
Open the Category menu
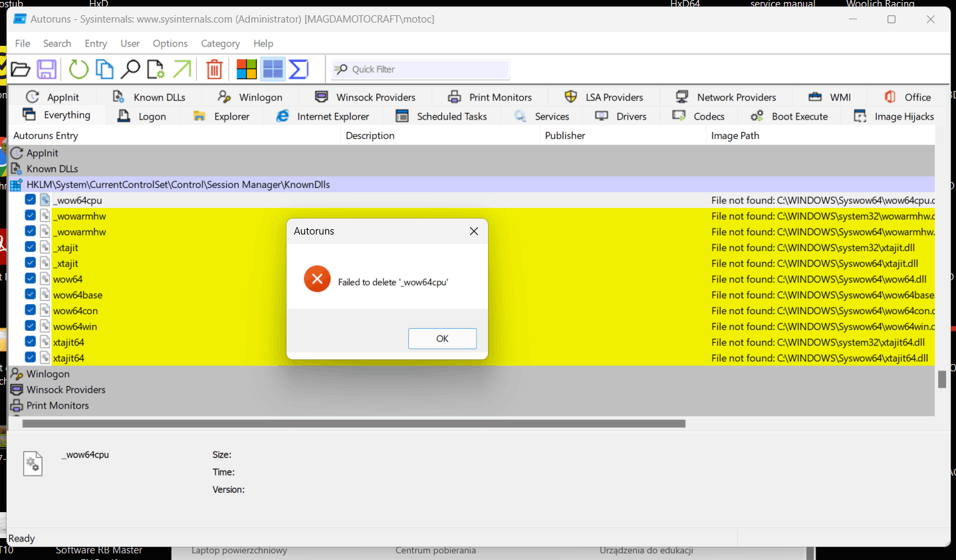[x=220, y=43]
